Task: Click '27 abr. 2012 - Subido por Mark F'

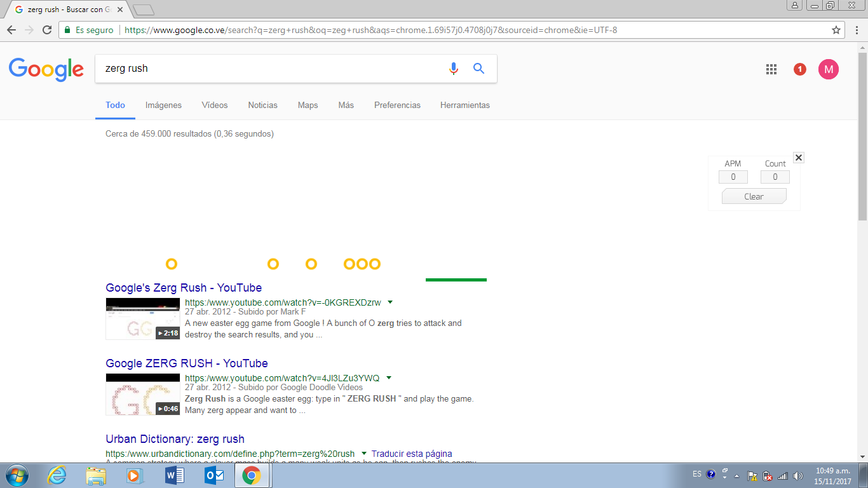Action: (245, 312)
